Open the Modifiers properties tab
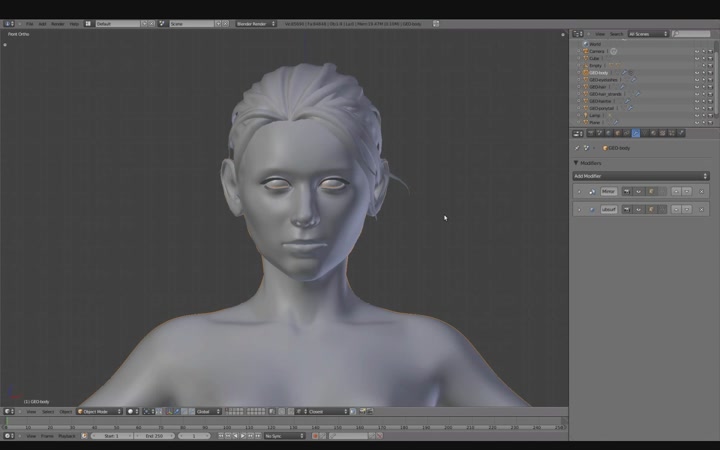 [636, 133]
